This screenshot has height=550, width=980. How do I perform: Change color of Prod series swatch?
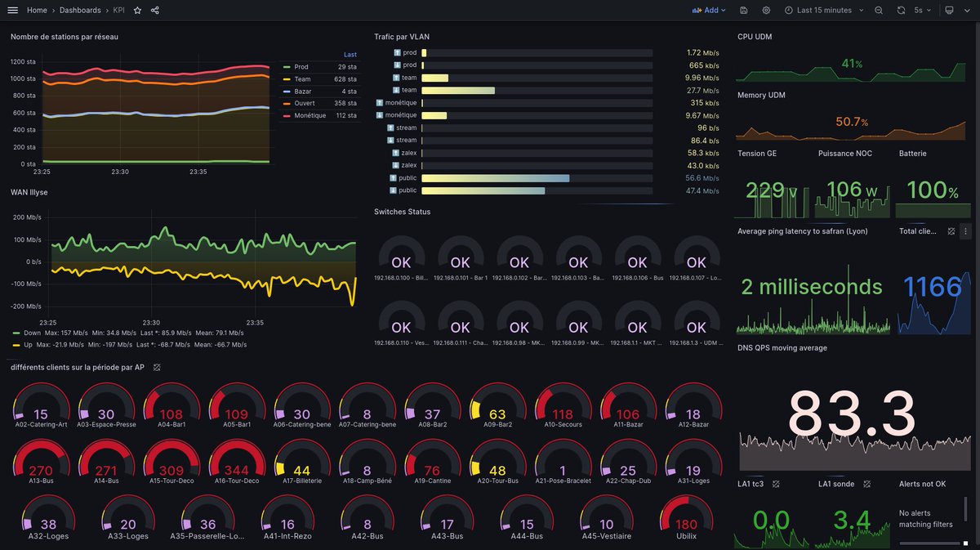[286, 67]
